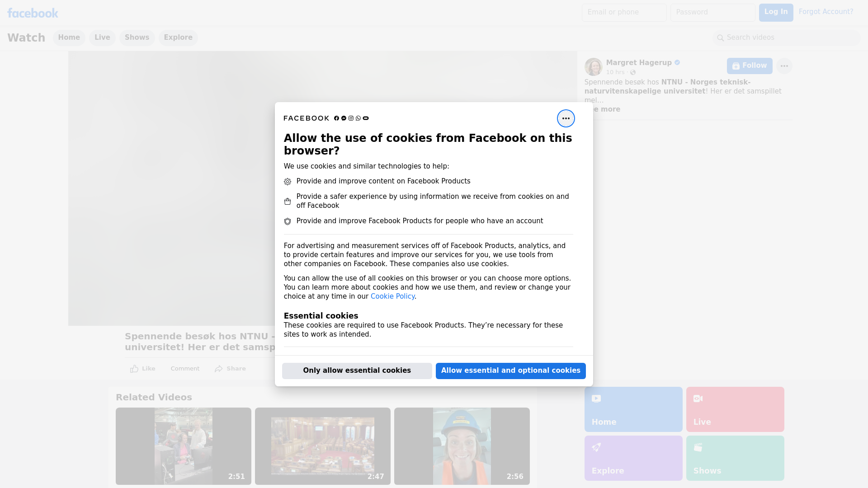Click Only allow essential cookies

tap(357, 371)
